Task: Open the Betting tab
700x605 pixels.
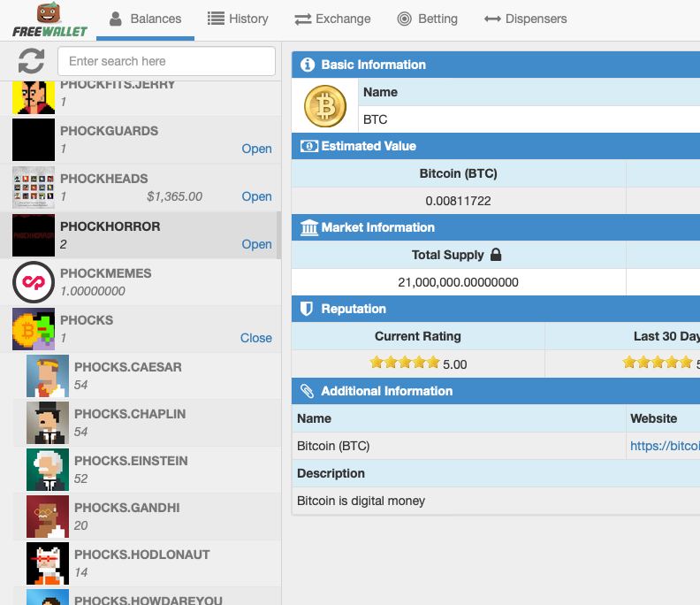Action: (x=428, y=19)
